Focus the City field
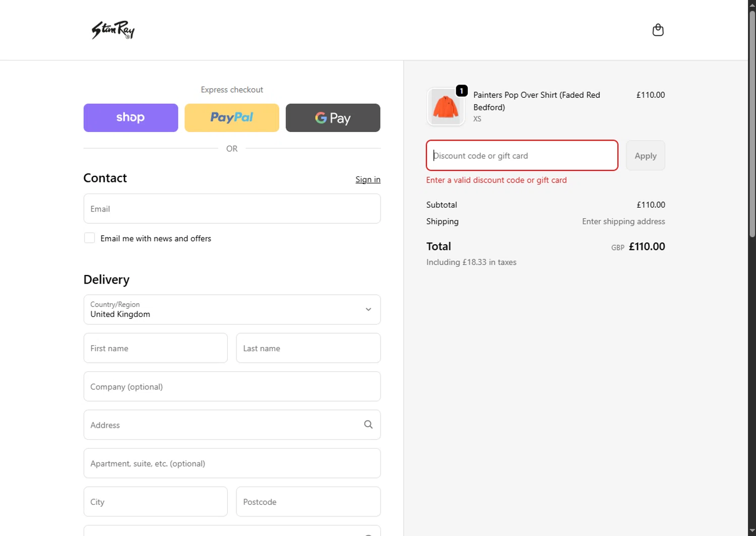 (x=156, y=502)
